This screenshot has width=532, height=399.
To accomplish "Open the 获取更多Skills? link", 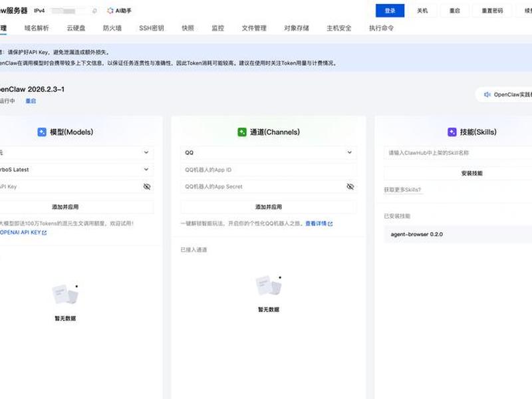I will point(402,190).
